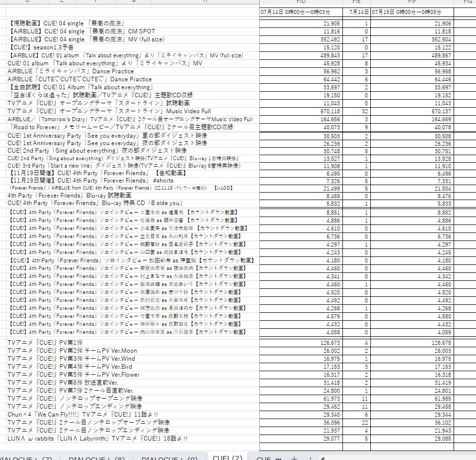Click the value 40,078 in the 07月15日 column
Viewport: 476px width, 460px height.
412,127
